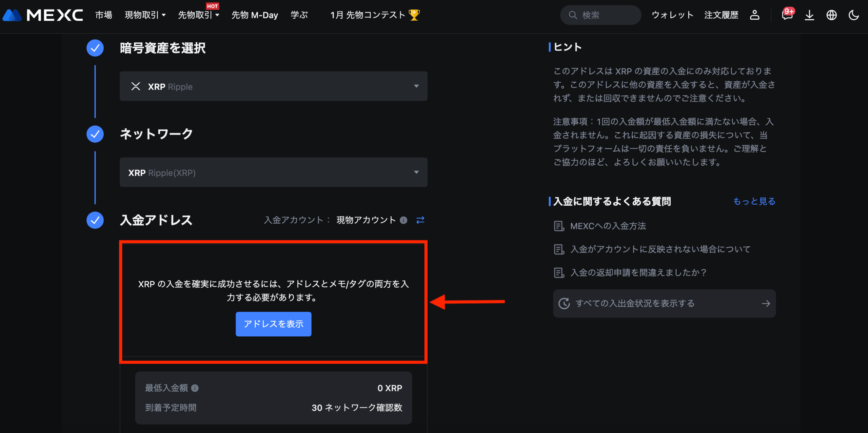Click the app download icon

(809, 15)
